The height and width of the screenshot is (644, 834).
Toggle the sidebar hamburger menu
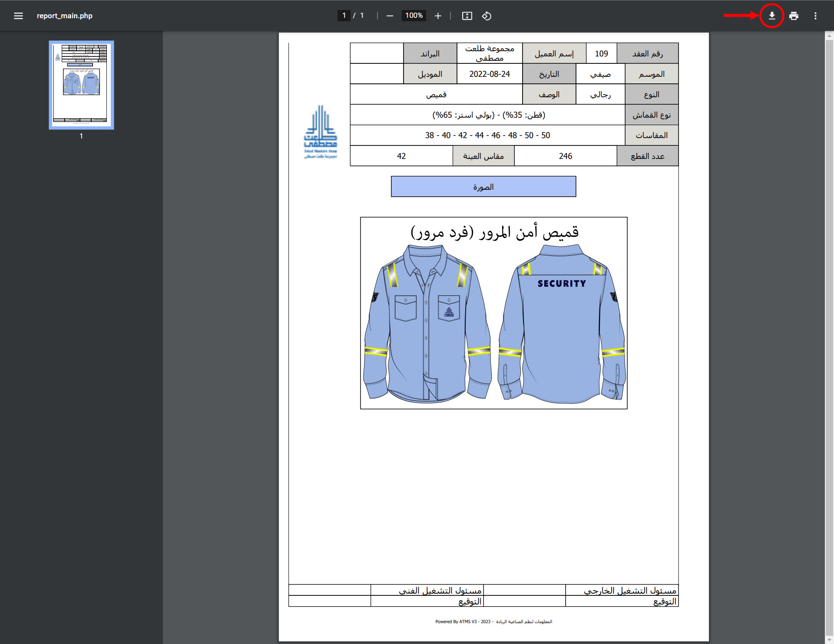pyautogui.click(x=18, y=16)
